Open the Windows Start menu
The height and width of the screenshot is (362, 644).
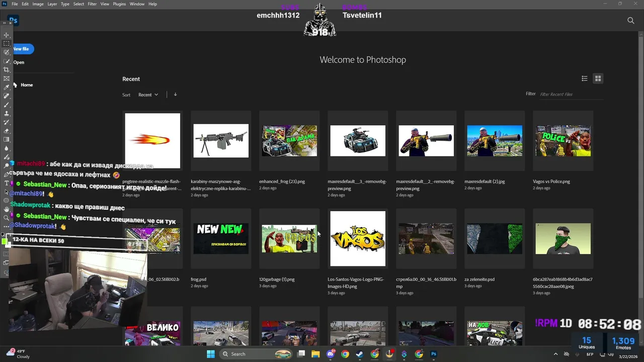211,354
